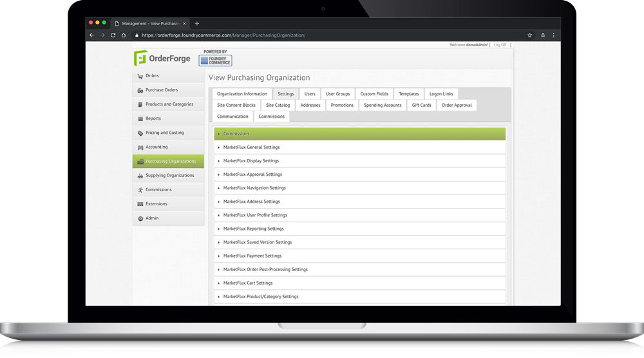This screenshot has height=358, width=644.
Task: Reload the page with browser refresh icon
Action: coord(113,35)
